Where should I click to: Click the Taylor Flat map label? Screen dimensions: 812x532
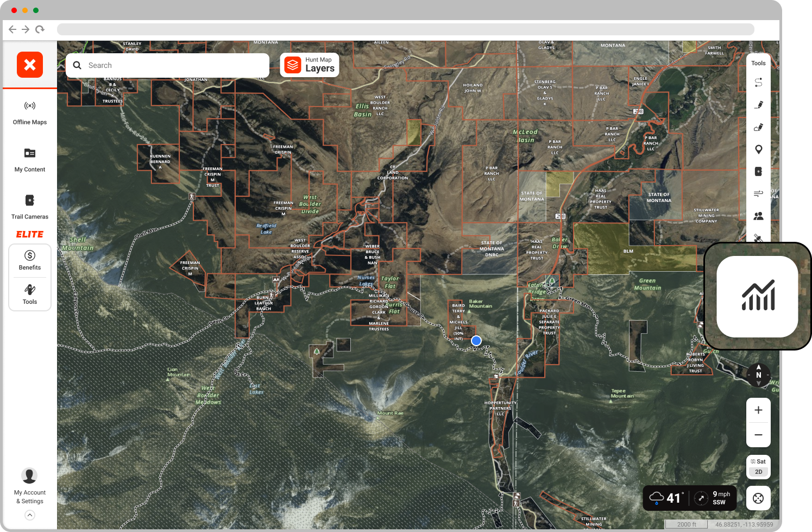tap(390, 282)
